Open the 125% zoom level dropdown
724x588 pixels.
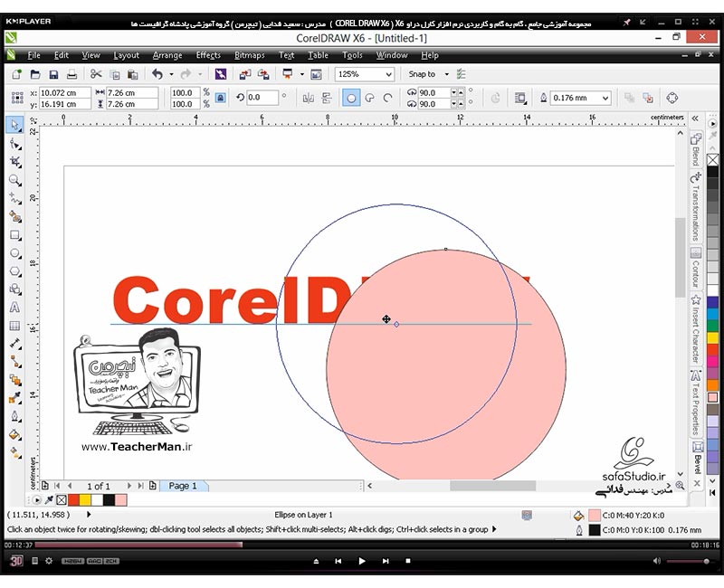(x=389, y=74)
